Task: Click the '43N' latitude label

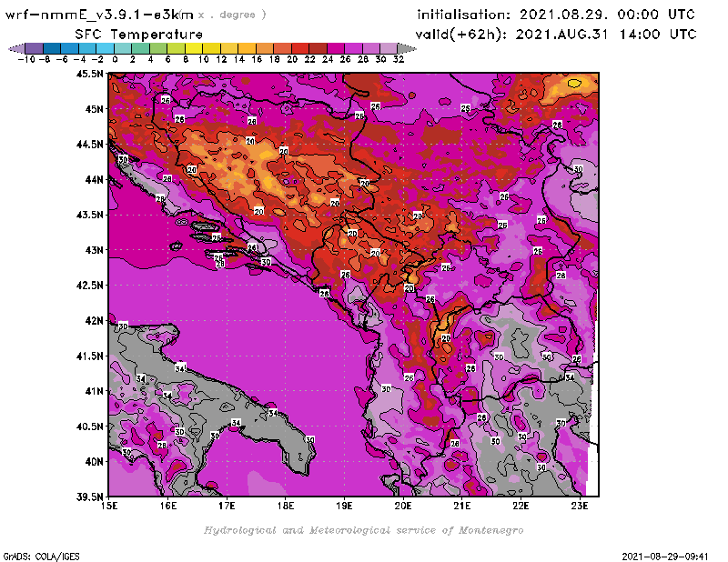Action: click(x=94, y=250)
